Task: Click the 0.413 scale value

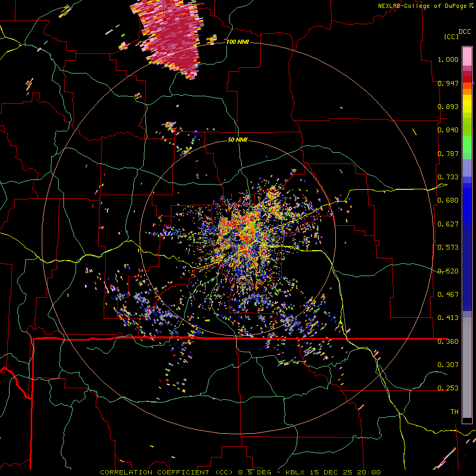Action: tap(448, 318)
